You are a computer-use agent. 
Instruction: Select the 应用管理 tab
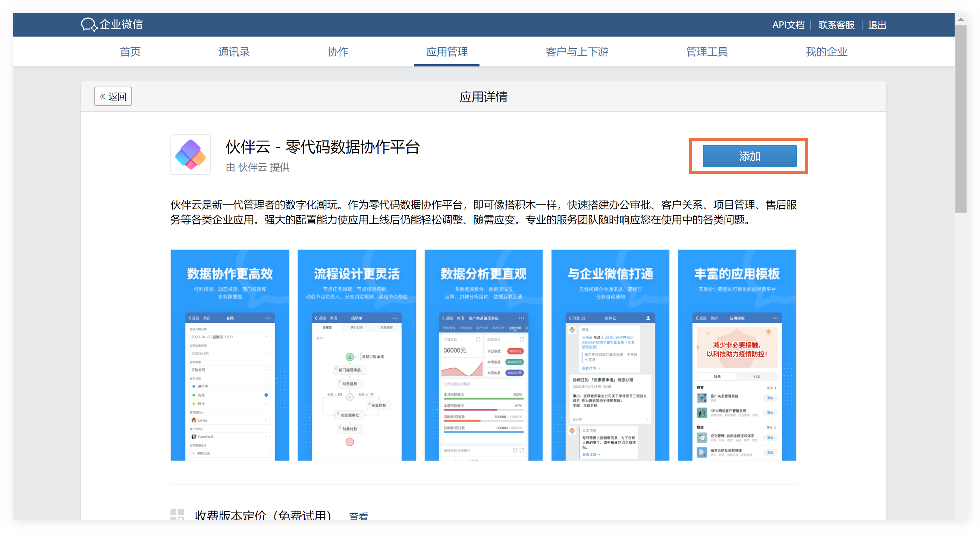tap(447, 52)
